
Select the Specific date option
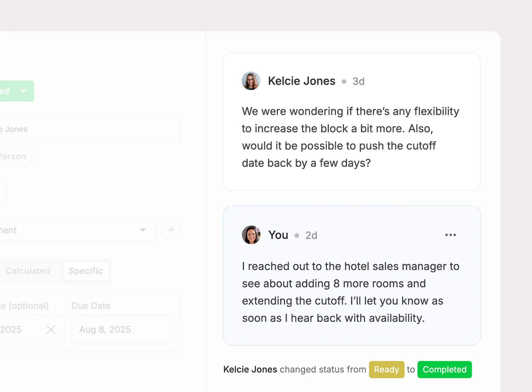[86, 271]
